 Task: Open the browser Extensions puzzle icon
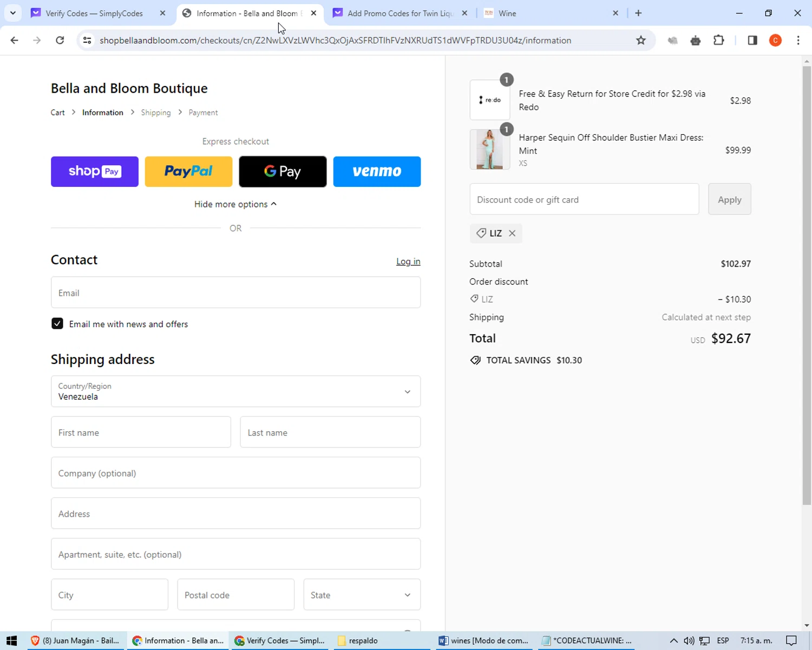pos(719,40)
